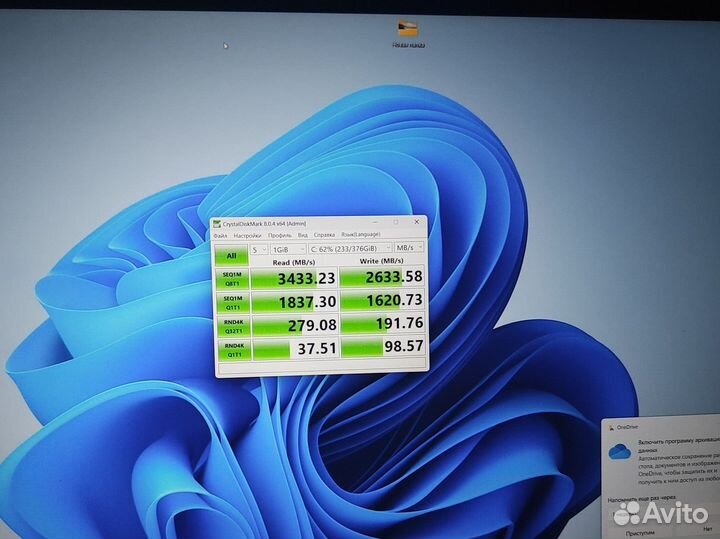Minimize the CrystalDiskMark window

point(375,222)
